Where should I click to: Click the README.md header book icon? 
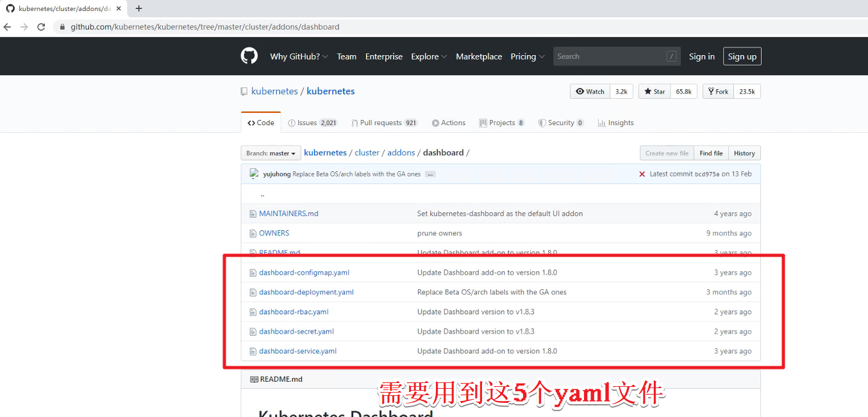tap(254, 379)
